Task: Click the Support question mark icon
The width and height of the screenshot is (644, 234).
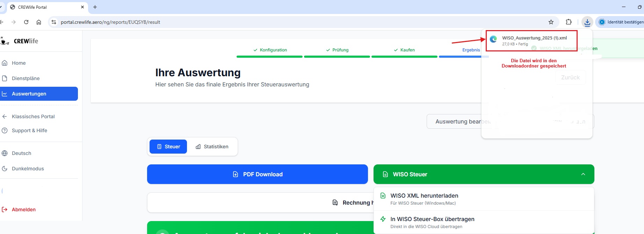Action: pos(5,130)
